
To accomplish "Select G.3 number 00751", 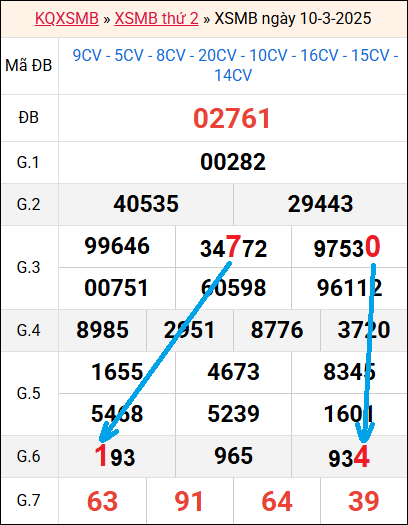I will (x=116, y=288).
